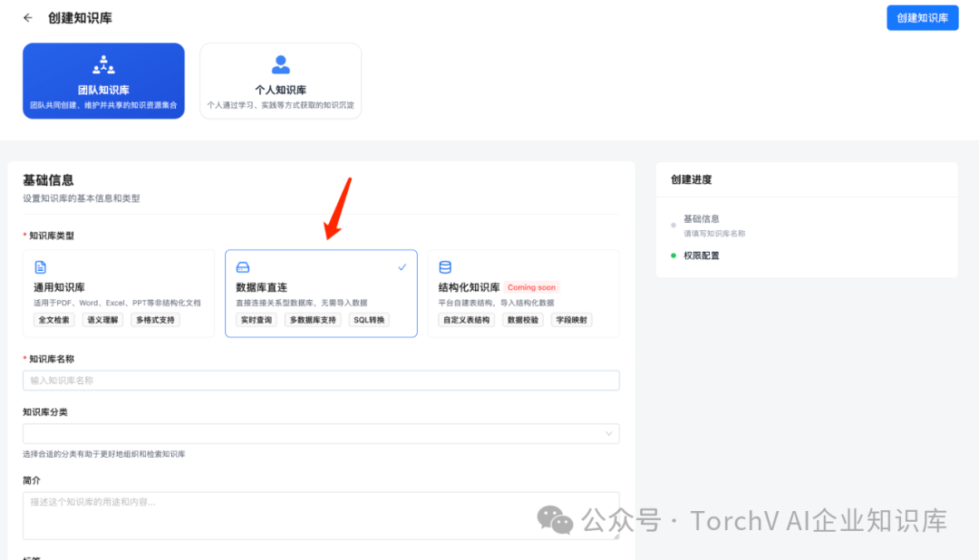Focus the 简介 description textarea
Image resolution: width=979 pixels, height=560 pixels.
pyautogui.click(x=321, y=516)
